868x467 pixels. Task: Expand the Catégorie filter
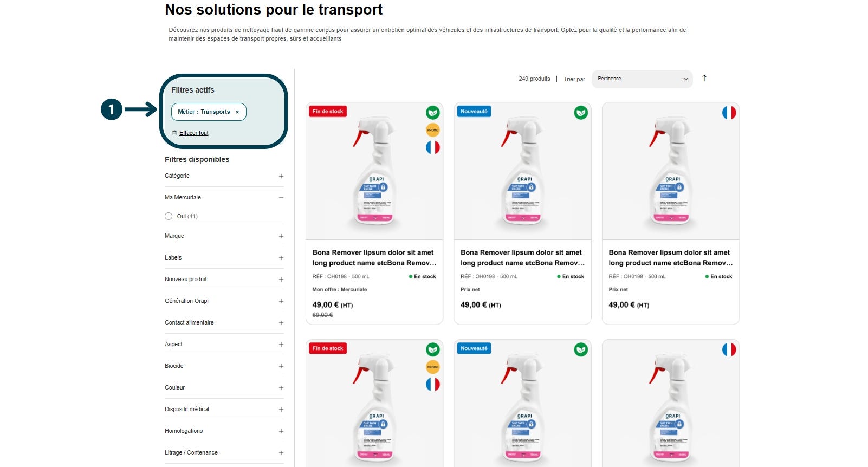point(224,176)
